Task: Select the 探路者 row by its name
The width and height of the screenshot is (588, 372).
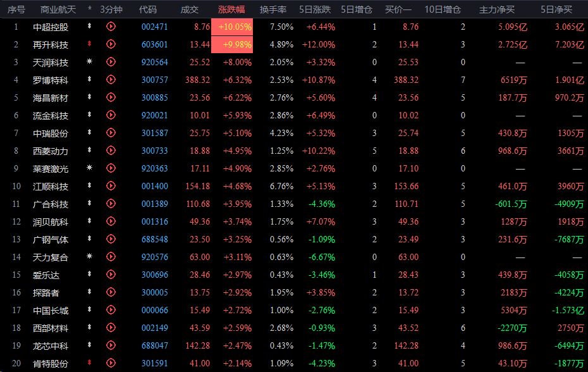Action: click(46, 293)
